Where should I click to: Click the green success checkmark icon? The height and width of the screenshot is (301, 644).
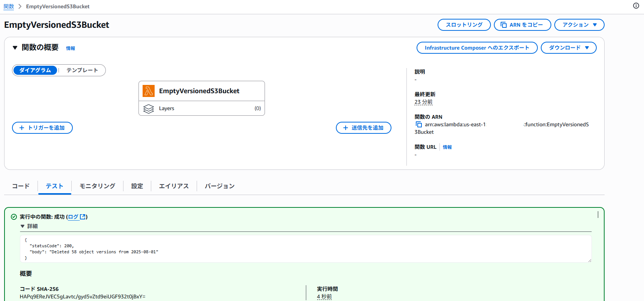point(14,217)
